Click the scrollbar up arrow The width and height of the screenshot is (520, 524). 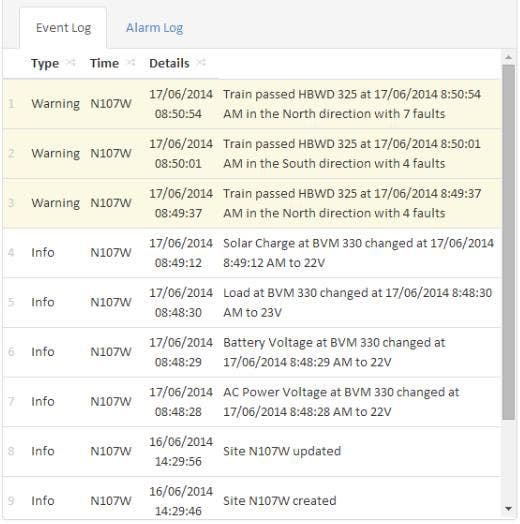pos(509,57)
